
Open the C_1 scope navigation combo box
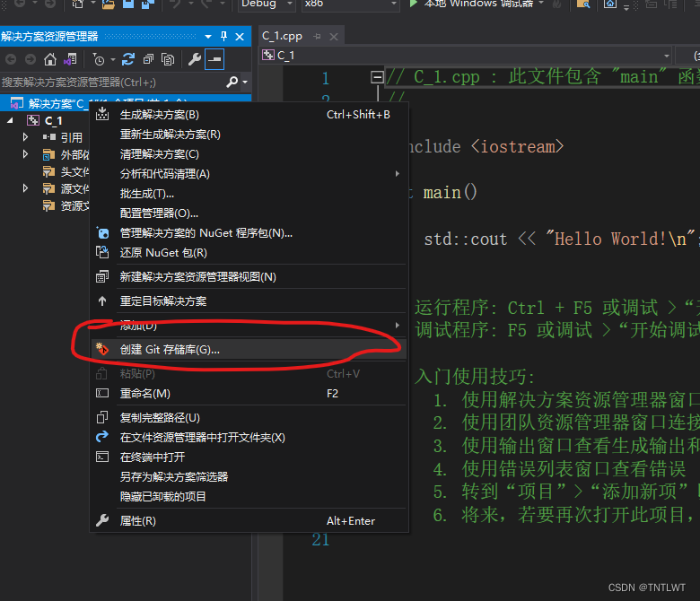[466, 56]
